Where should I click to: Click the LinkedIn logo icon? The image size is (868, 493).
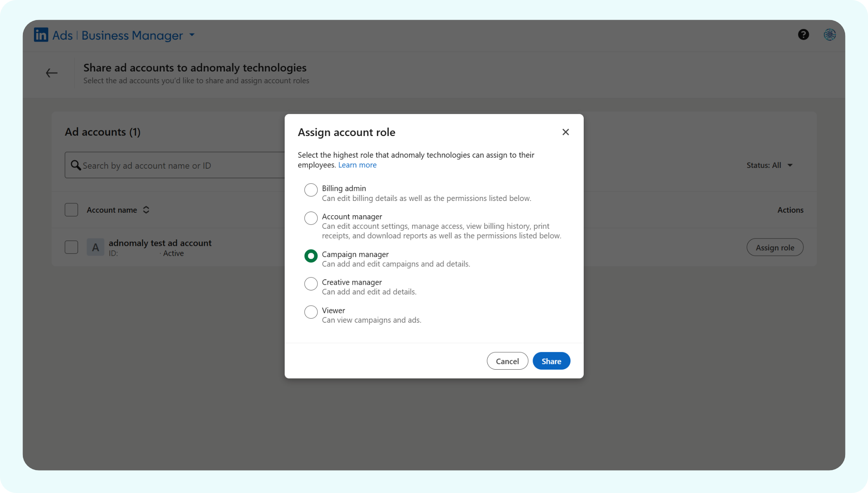click(x=41, y=35)
